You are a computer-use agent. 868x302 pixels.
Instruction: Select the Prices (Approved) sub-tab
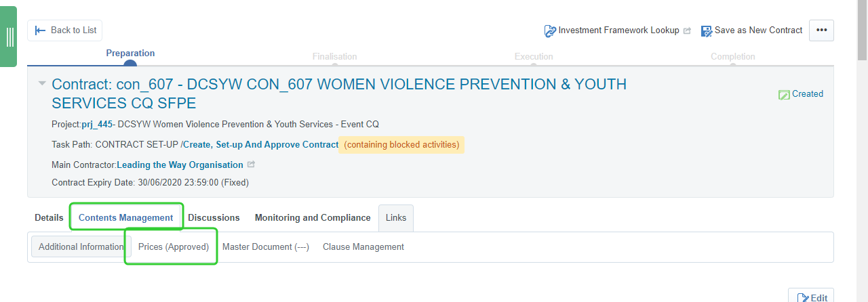point(174,246)
